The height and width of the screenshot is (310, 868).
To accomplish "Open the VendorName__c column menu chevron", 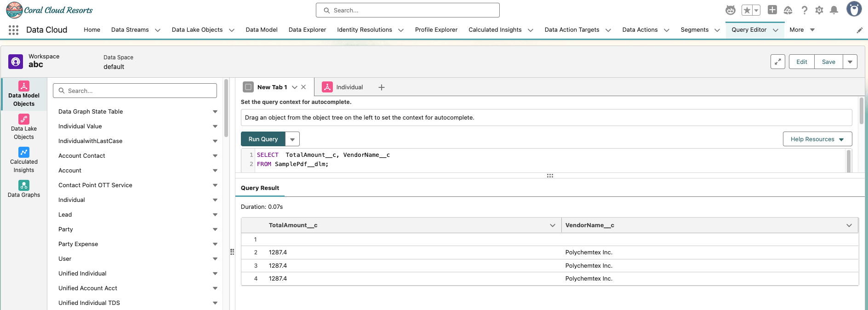I will click(x=849, y=225).
